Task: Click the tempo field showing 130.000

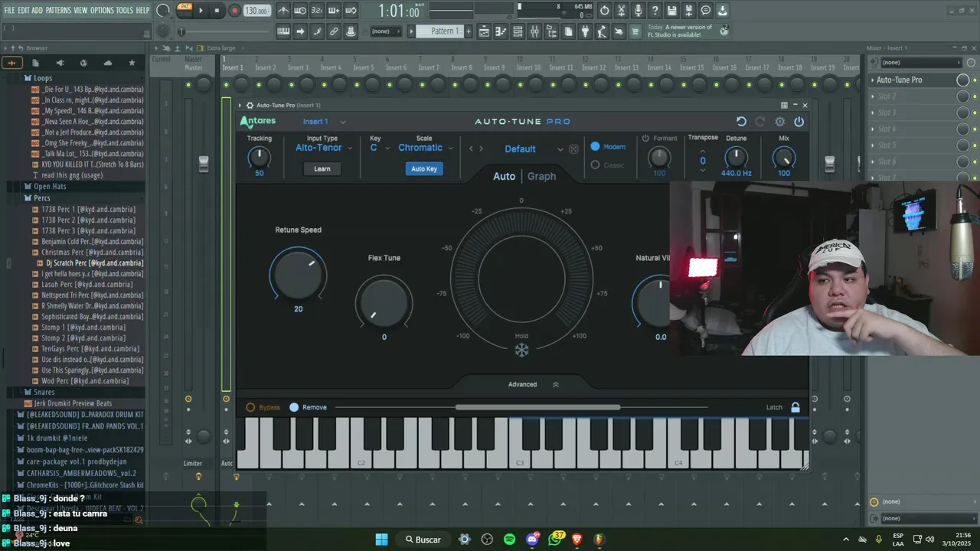Action: click(x=256, y=11)
